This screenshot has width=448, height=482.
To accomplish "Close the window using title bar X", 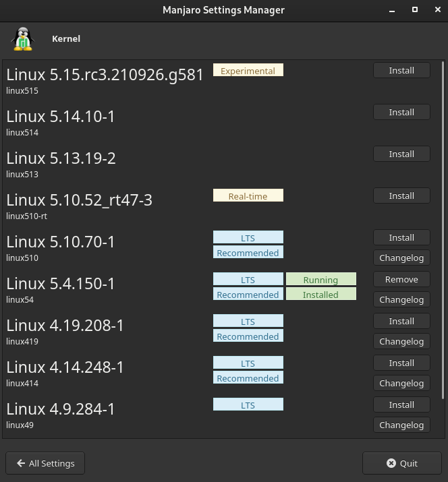I will pos(436,10).
